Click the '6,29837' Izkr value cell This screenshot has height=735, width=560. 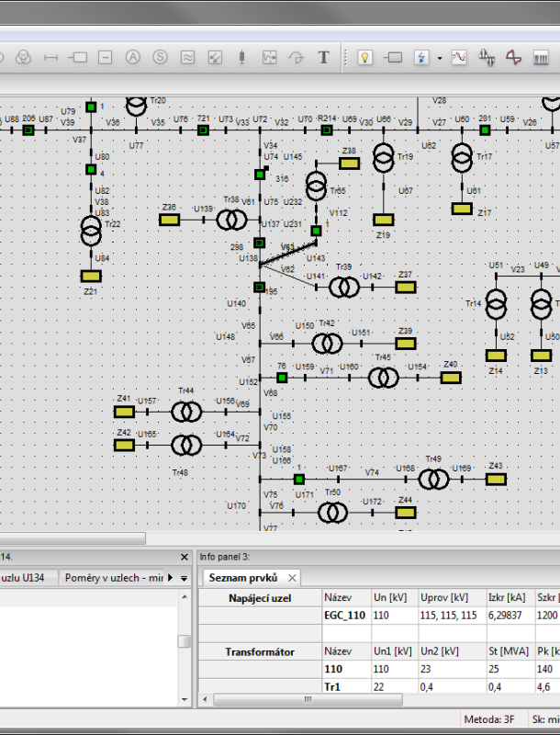tap(510, 616)
